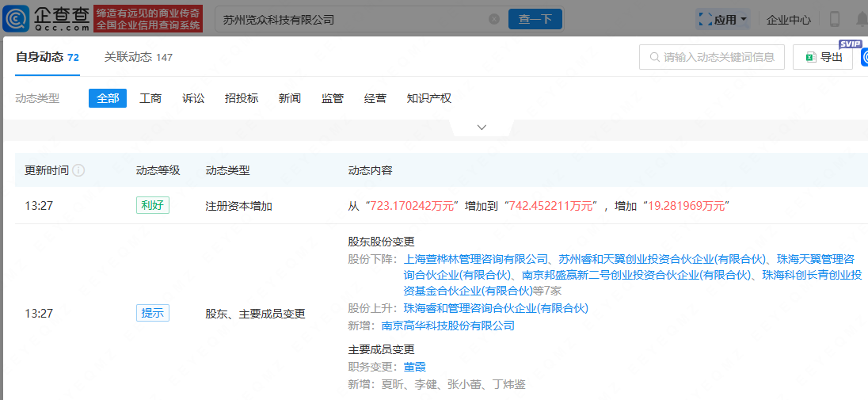Export the list with the 导出 button

pyautogui.click(x=823, y=57)
